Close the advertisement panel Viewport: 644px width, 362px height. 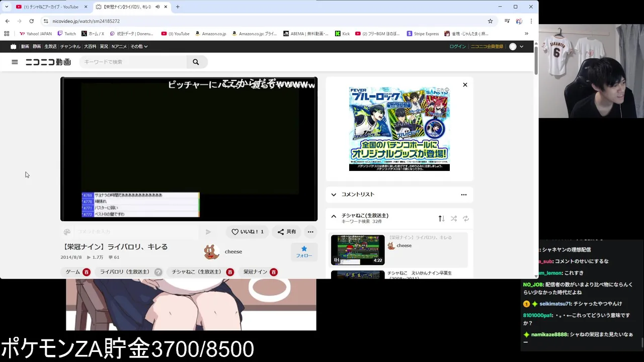pyautogui.click(x=465, y=84)
